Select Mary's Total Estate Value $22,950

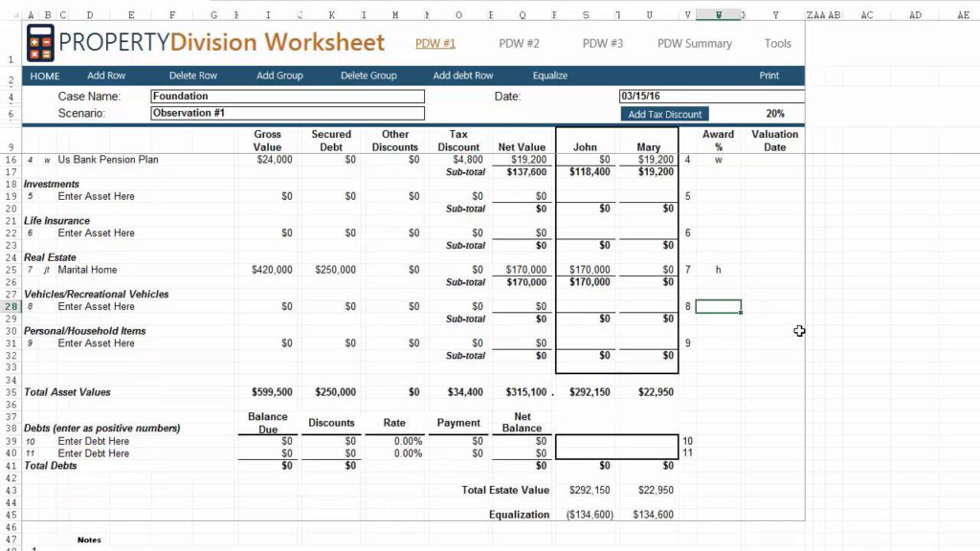point(656,491)
